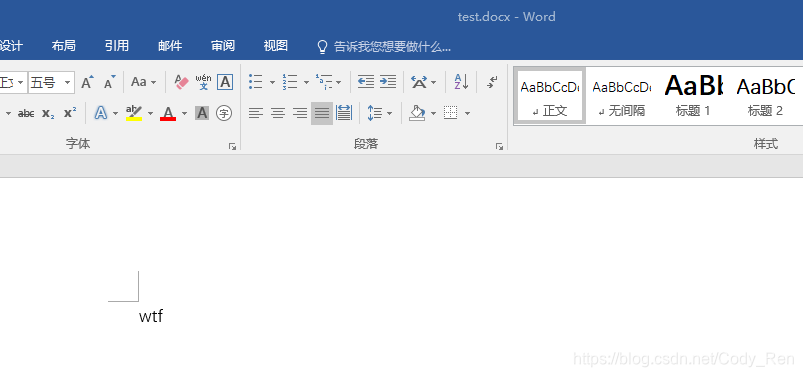Image resolution: width=803 pixels, height=377 pixels.
Task: Apply the yellow text highlight color
Action: click(x=134, y=113)
